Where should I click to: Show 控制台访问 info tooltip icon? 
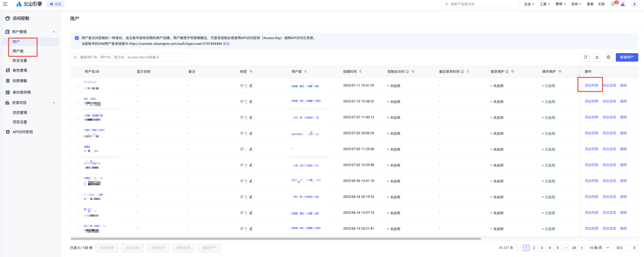click(407, 72)
